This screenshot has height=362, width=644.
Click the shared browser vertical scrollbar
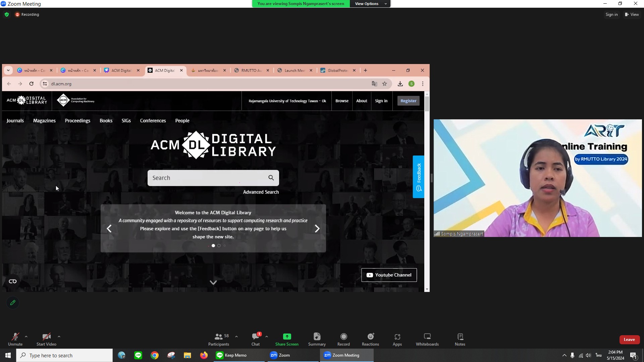427,104
